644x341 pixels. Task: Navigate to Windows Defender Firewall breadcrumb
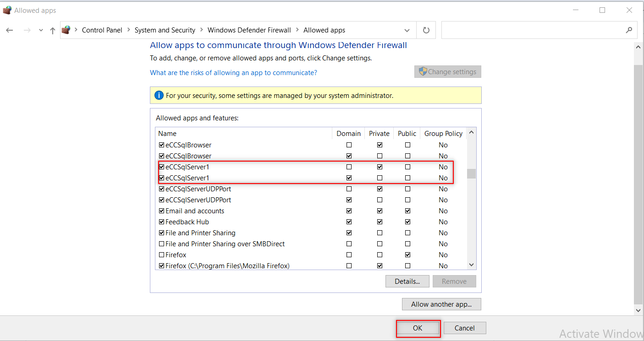coord(249,30)
